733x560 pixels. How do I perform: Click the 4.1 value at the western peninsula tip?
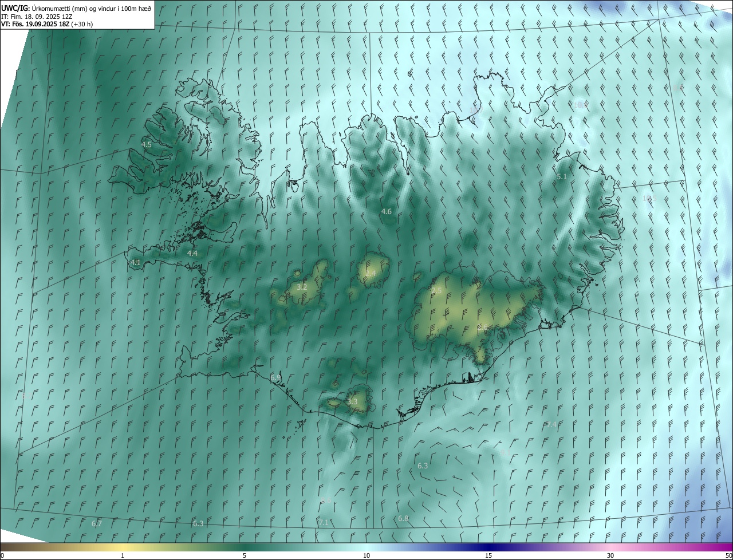[x=136, y=263]
